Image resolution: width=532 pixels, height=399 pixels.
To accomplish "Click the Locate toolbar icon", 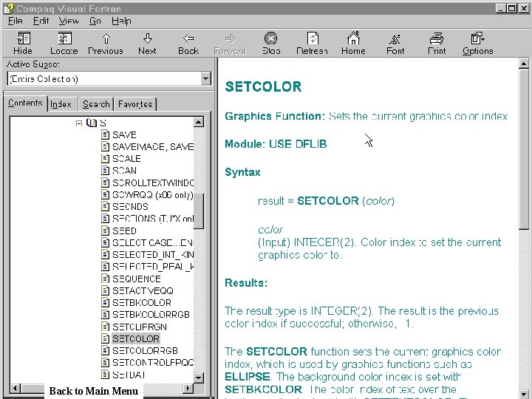I will click(x=64, y=38).
